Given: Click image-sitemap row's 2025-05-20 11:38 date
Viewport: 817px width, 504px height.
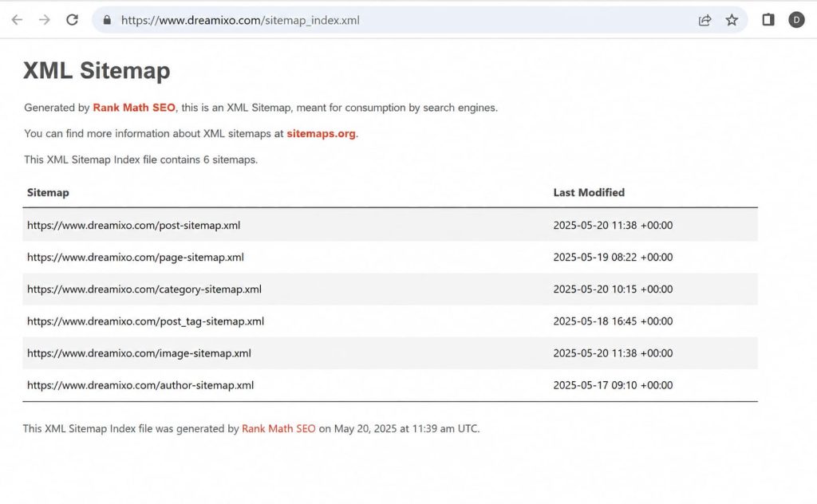Looking at the screenshot, I should pyautogui.click(x=613, y=353).
